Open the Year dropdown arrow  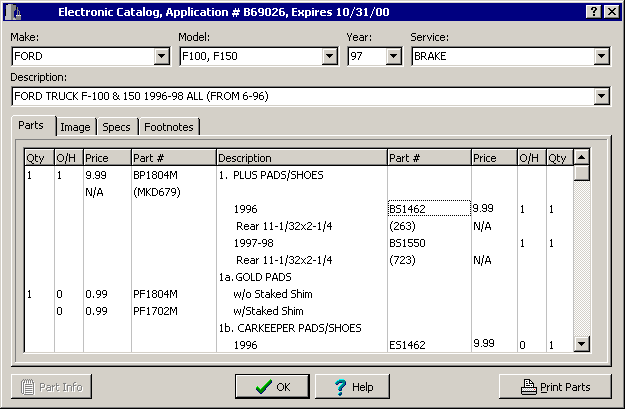tap(393, 57)
